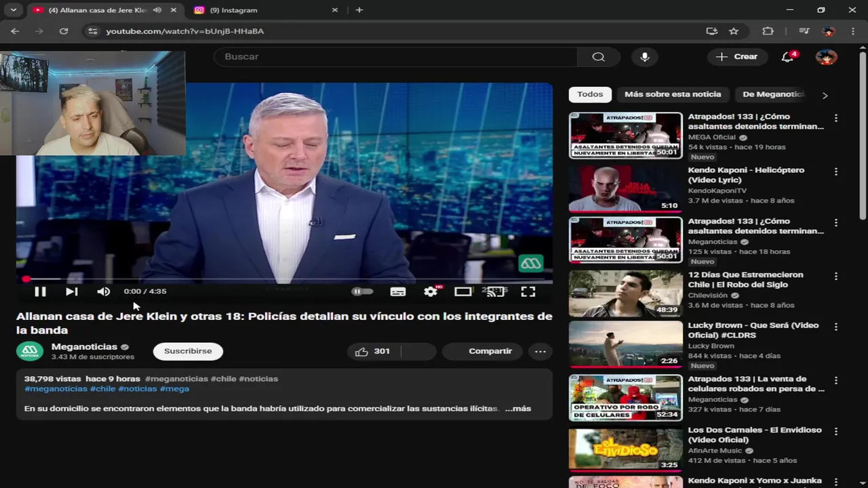Image resolution: width=868 pixels, height=488 pixels.
Task: Expand description with ...más
Action: pyautogui.click(x=518, y=409)
